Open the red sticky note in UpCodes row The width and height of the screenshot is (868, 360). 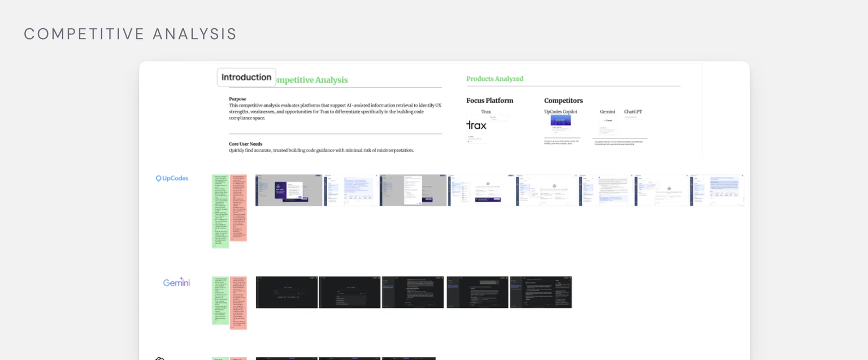238,208
